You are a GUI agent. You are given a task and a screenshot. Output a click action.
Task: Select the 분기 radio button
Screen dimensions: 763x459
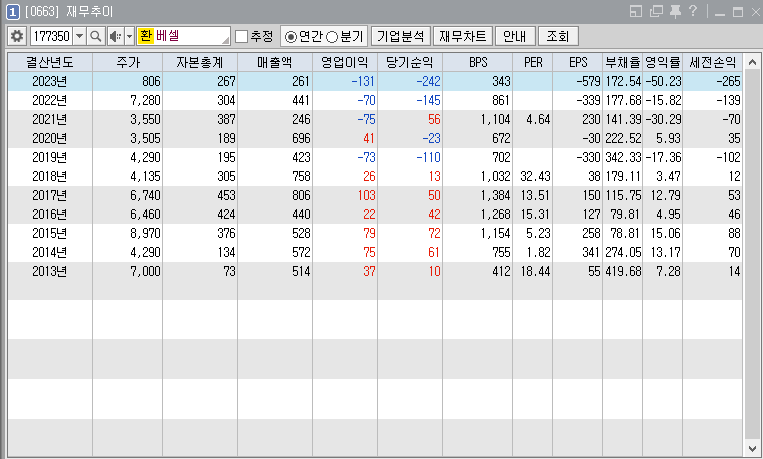pyautogui.click(x=332, y=37)
